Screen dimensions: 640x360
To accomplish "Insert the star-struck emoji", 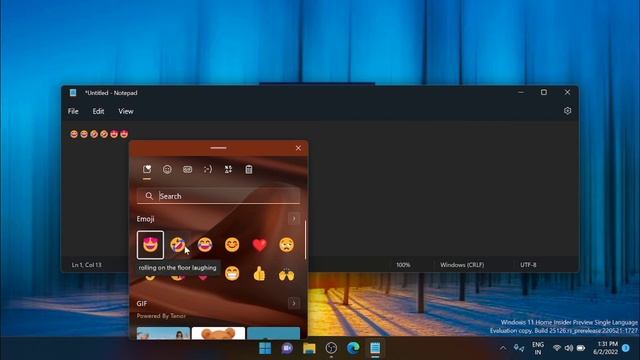I will (x=150, y=245).
